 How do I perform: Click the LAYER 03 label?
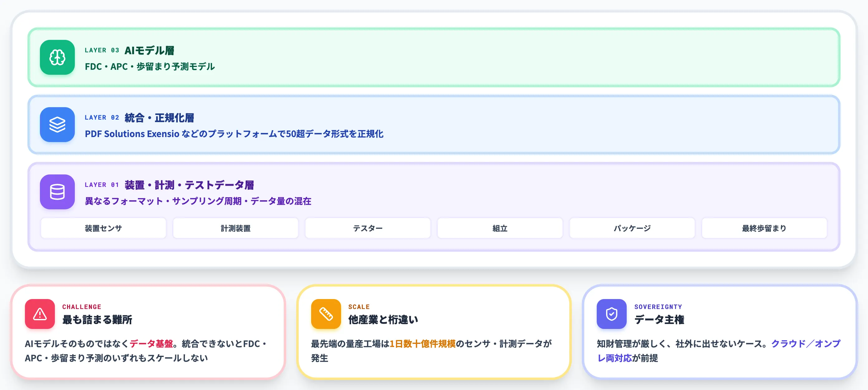click(x=102, y=50)
